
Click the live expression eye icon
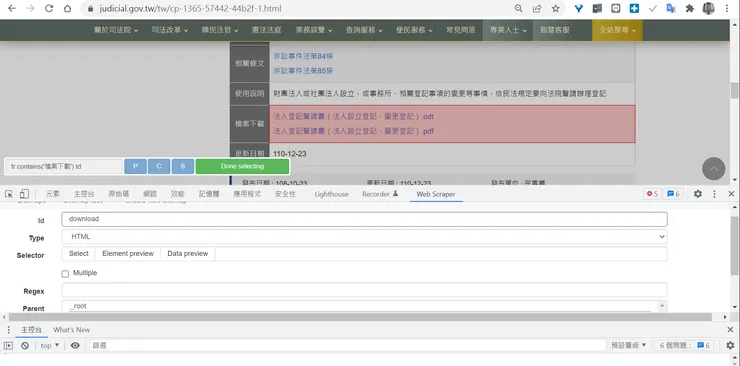pyautogui.click(x=75, y=346)
